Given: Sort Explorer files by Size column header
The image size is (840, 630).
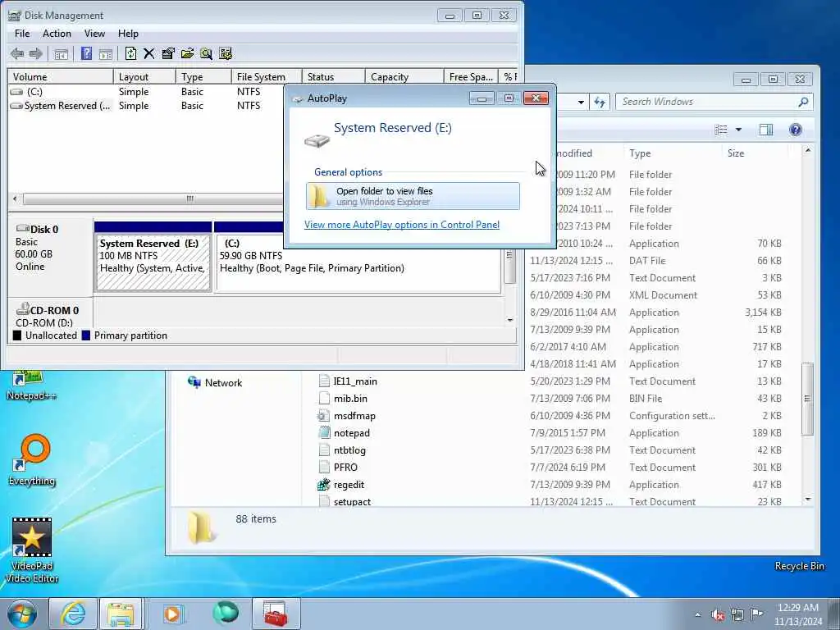Looking at the screenshot, I should (x=756, y=153).
